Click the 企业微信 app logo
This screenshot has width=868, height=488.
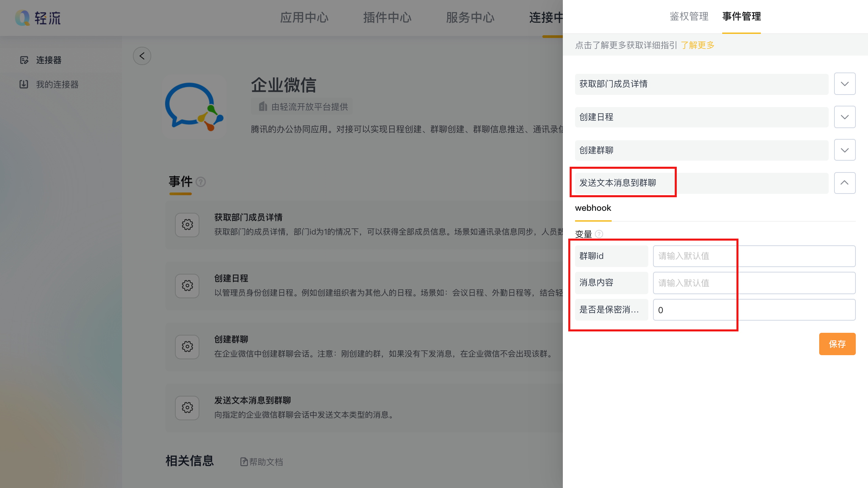[194, 107]
